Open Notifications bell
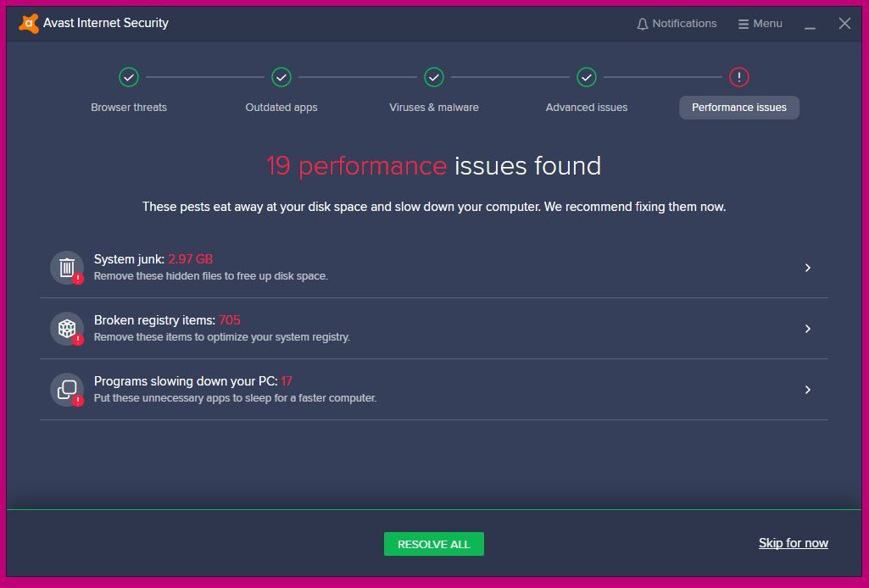The image size is (869, 588). (x=677, y=23)
